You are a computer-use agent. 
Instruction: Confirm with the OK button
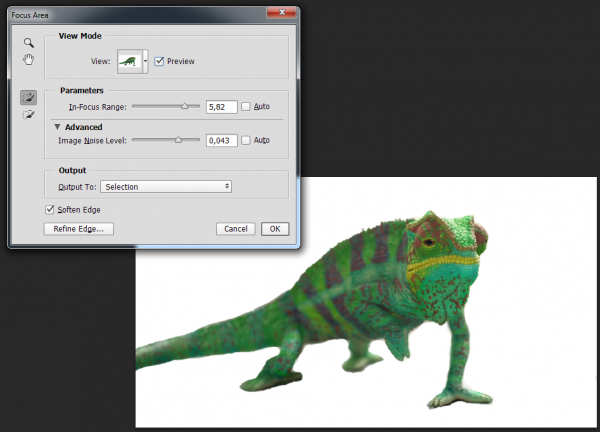[x=275, y=228]
